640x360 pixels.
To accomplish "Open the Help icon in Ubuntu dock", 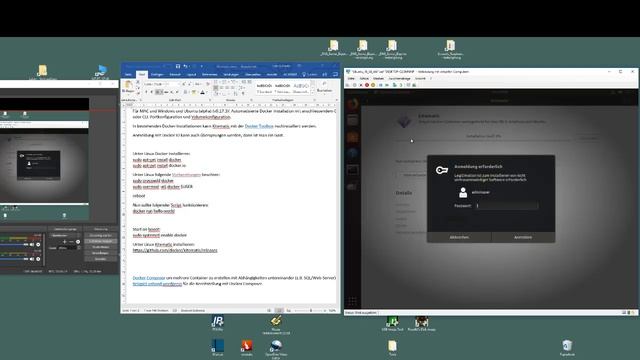I will [x=353, y=153].
